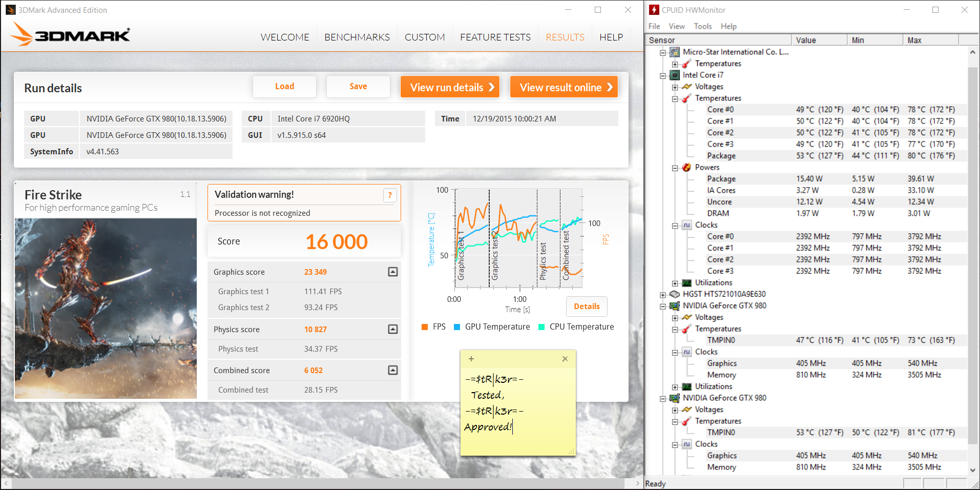Click the sticky note text area

point(518,411)
